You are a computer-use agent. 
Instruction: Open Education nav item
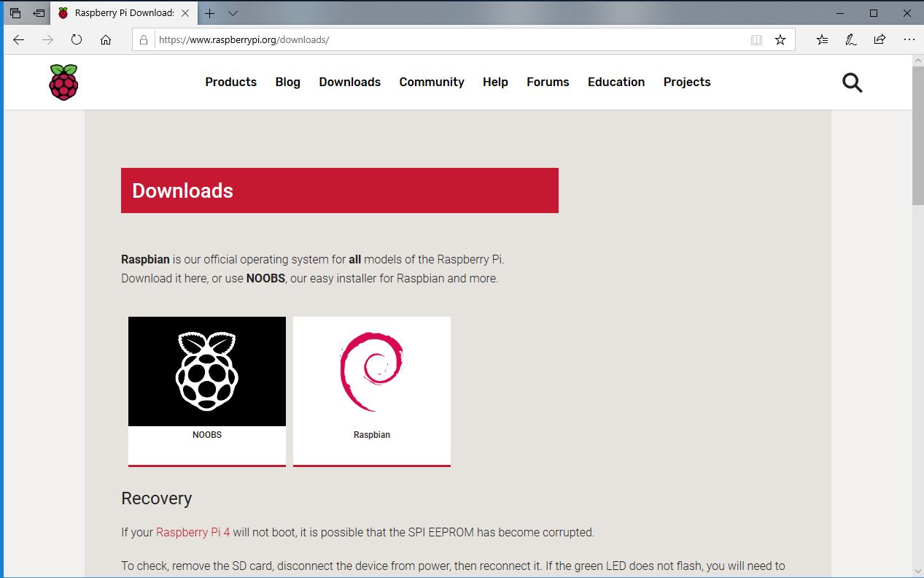(x=616, y=82)
